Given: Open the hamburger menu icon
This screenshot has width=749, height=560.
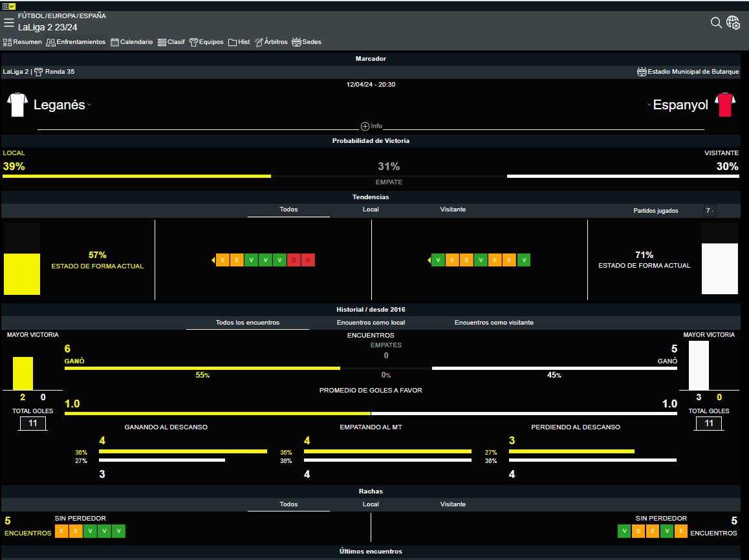Looking at the screenshot, I should [x=8, y=23].
